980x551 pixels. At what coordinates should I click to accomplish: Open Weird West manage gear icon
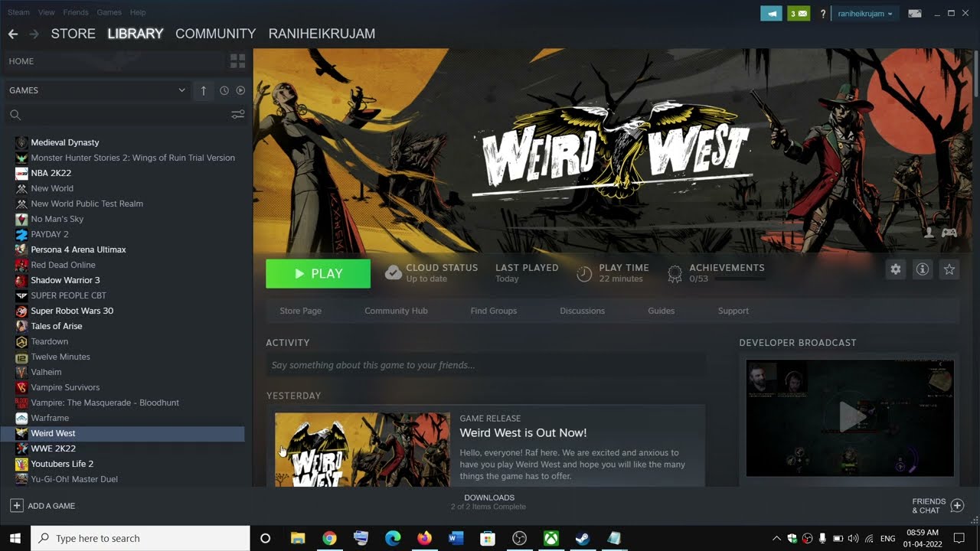point(895,269)
